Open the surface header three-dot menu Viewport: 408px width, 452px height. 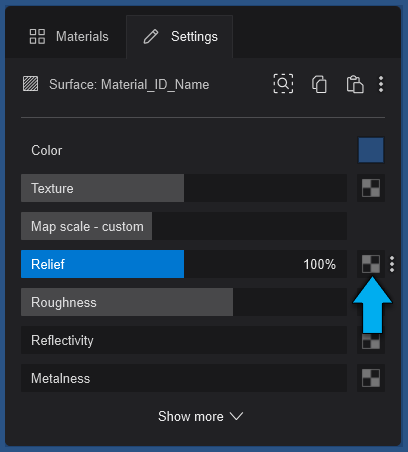click(x=381, y=84)
